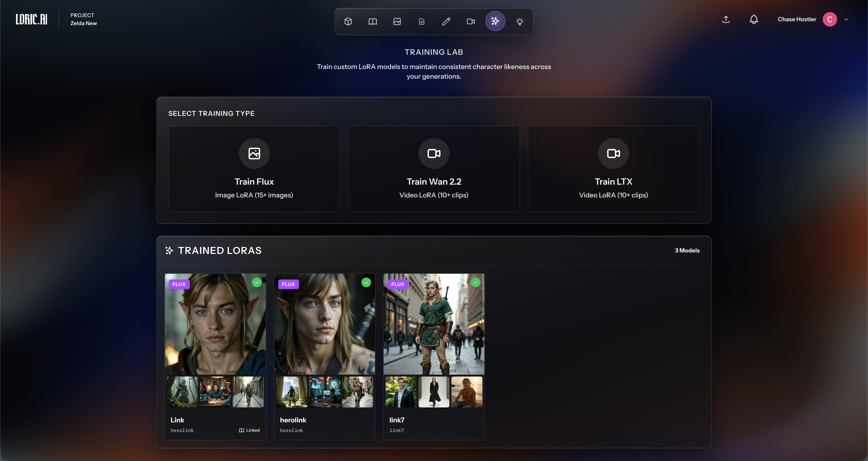Click the FLUX badge on Link card
Screen dimensions: 868x461
coord(179,284)
